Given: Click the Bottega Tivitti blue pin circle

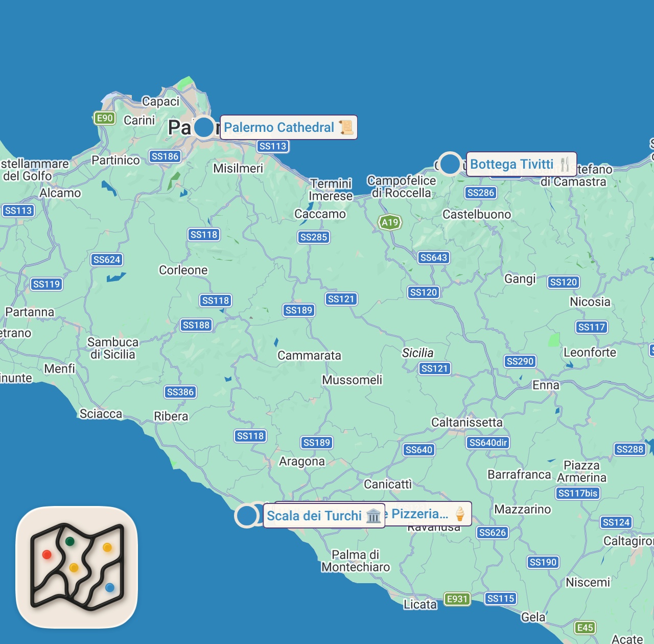Looking at the screenshot, I should pos(450,164).
